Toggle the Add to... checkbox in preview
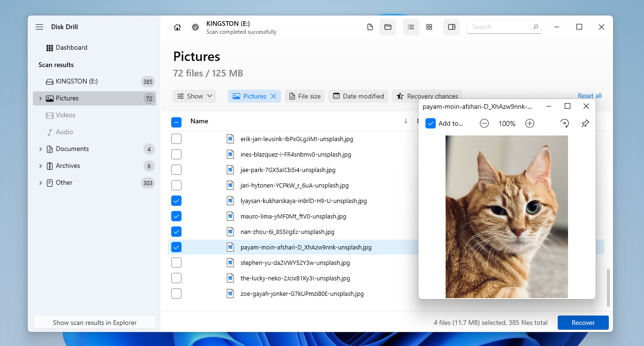The image size is (644, 346). [431, 124]
